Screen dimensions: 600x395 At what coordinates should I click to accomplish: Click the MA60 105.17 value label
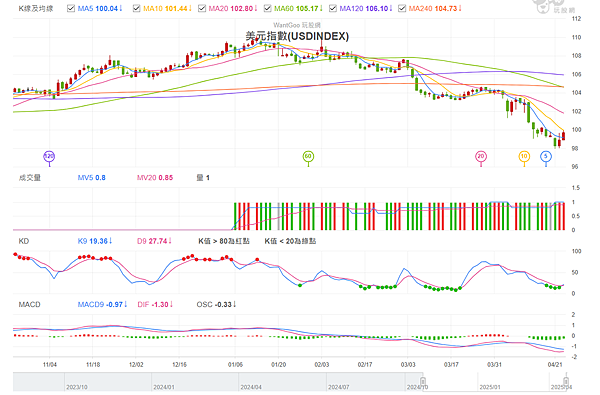click(x=298, y=8)
